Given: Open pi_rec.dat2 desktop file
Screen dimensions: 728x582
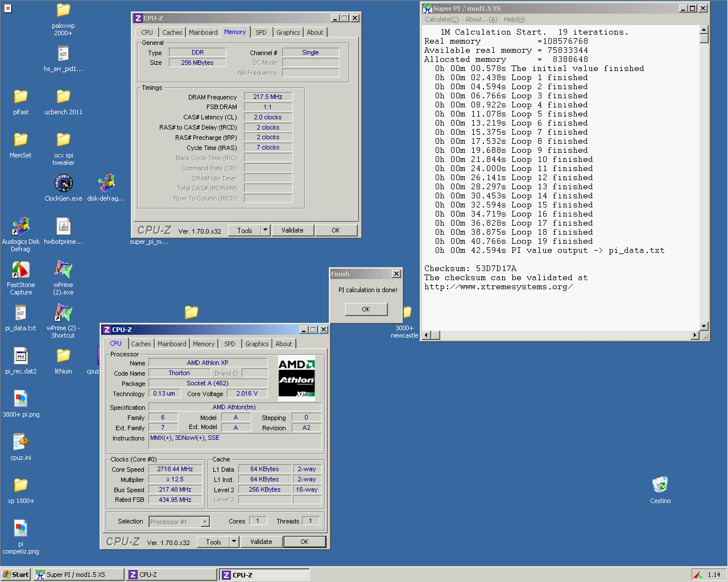Looking at the screenshot, I should (x=20, y=356).
